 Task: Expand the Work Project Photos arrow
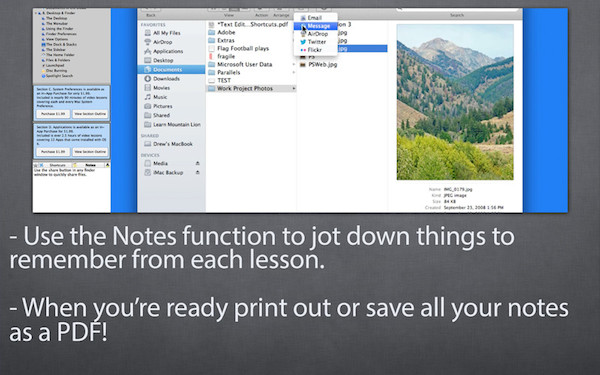point(294,88)
